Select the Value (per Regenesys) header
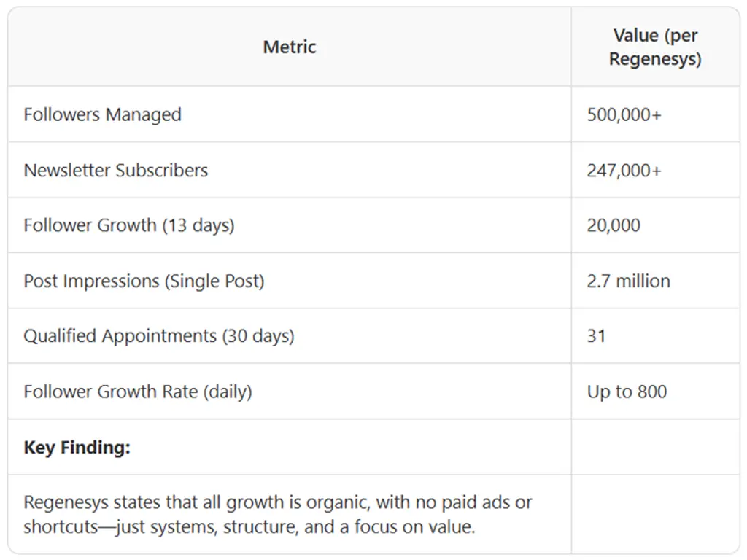 coord(655,47)
